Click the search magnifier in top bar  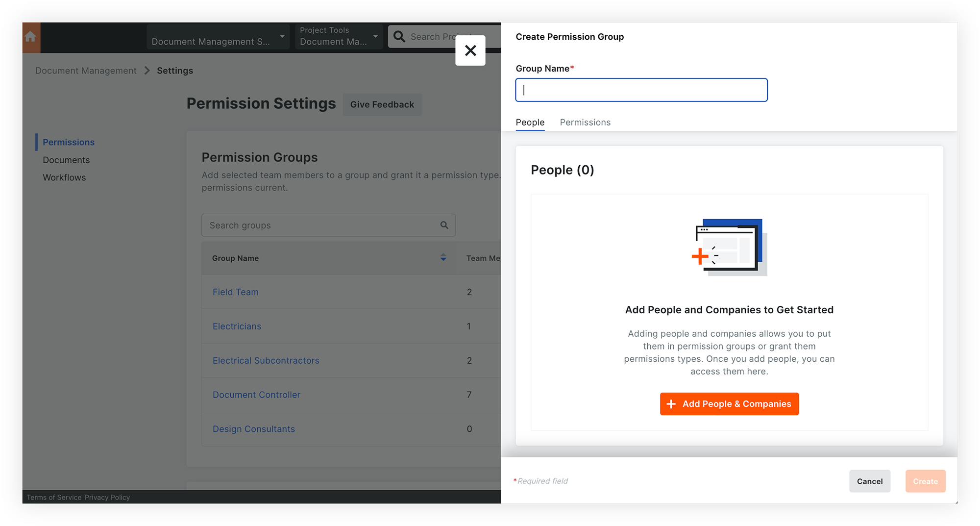(x=399, y=37)
